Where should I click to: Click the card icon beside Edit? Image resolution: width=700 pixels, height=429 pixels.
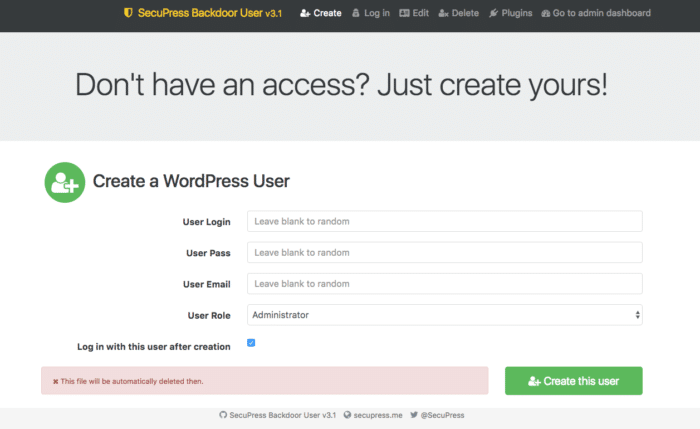click(x=404, y=13)
